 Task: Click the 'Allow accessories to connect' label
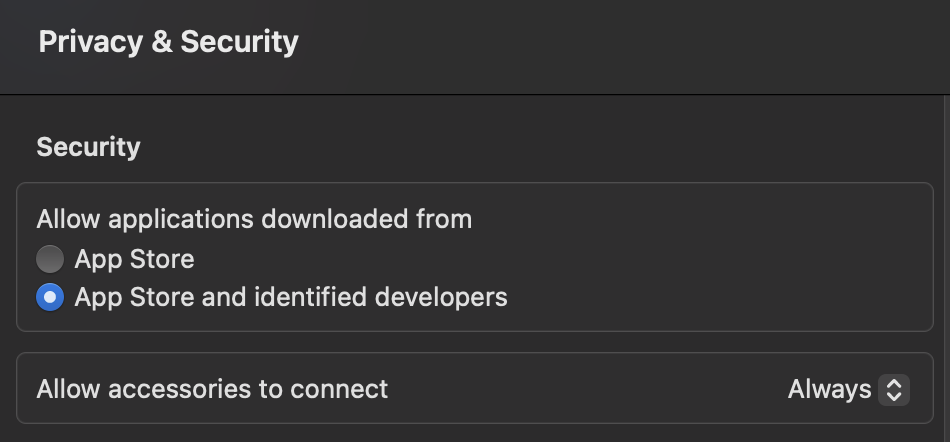[212, 389]
